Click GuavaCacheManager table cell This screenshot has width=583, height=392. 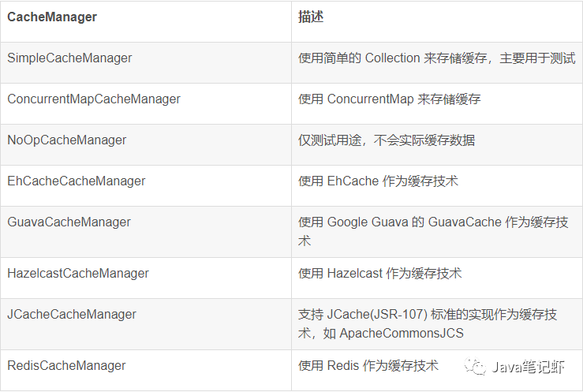click(x=146, y=232)
